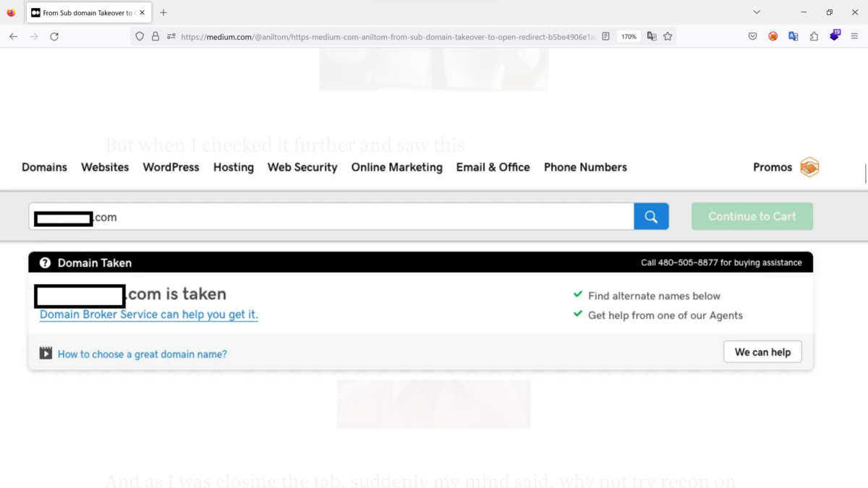Click the translate page icon in address bar
868x488 pixels.
[x=652, y=36]
